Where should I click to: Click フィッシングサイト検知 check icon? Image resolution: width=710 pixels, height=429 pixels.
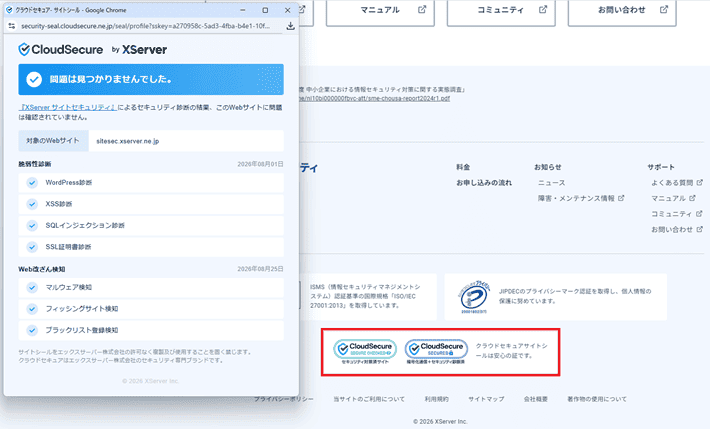pyautogui.click(x=32, y=308)
